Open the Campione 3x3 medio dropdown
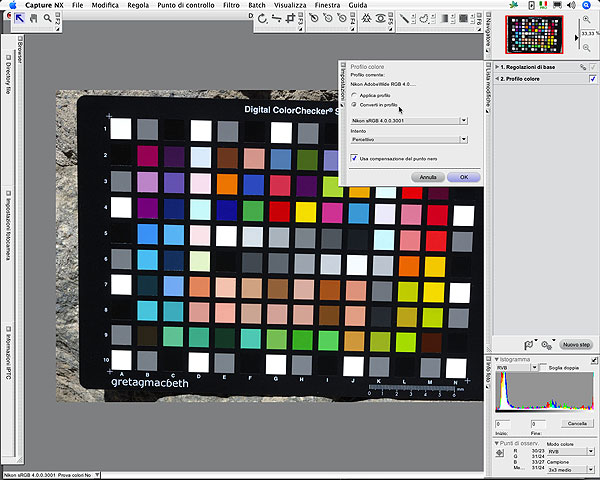Image resolution: width=600 pixels, height=480 pixels. (x=571, y=470)
